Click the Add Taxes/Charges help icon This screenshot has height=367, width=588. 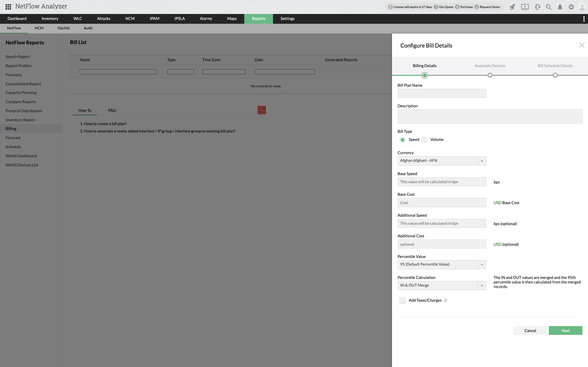click(445, 300)
